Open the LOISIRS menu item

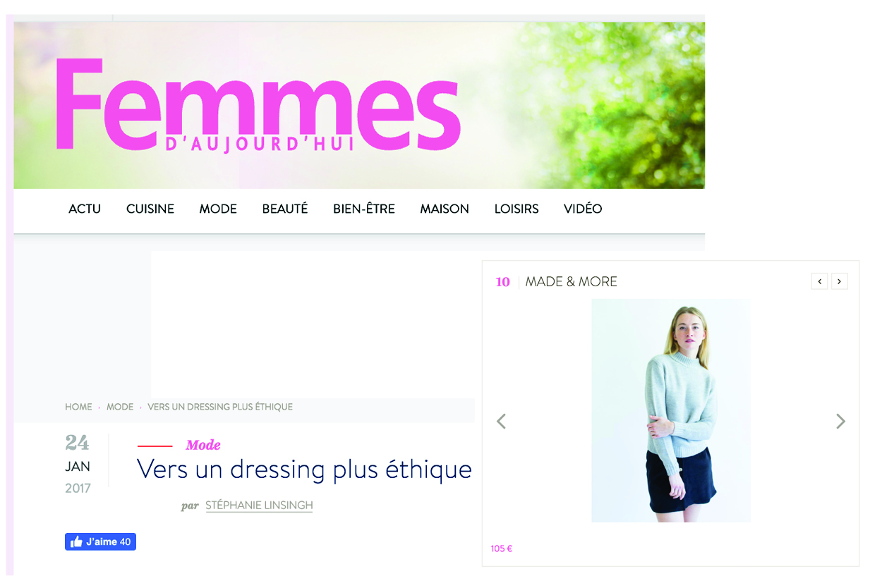pos(516,209)
